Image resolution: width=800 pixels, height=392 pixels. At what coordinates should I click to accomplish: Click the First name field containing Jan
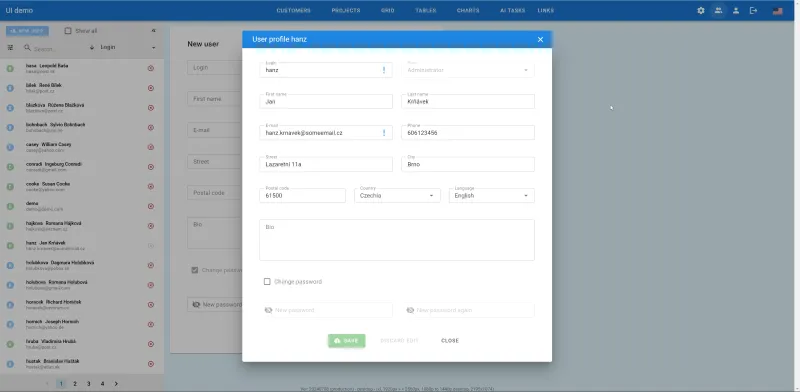[x=326, y=102]
